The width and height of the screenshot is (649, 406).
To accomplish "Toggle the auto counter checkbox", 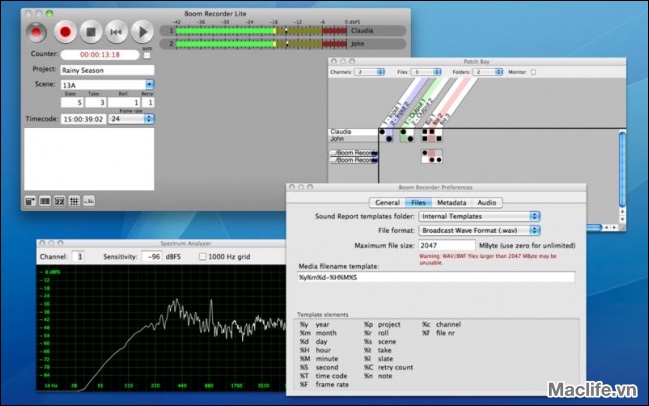I will tap(147, 57).
